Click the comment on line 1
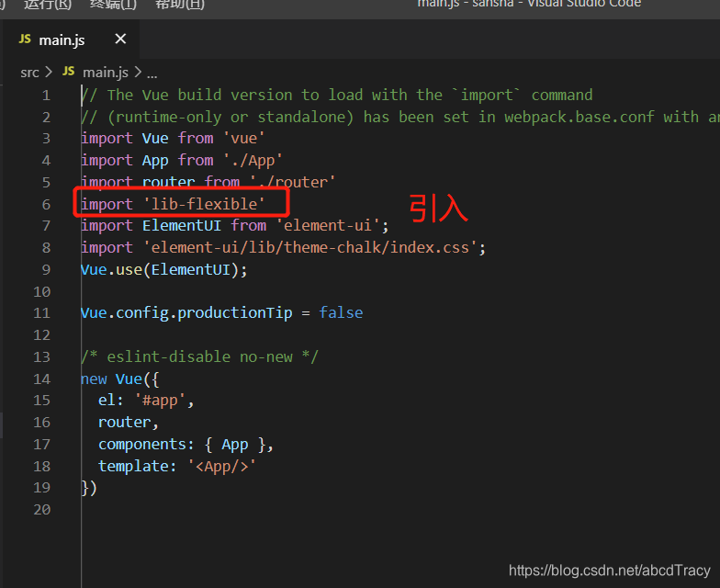This screenshot has height=588, width=720. click(x=337, y=96)
